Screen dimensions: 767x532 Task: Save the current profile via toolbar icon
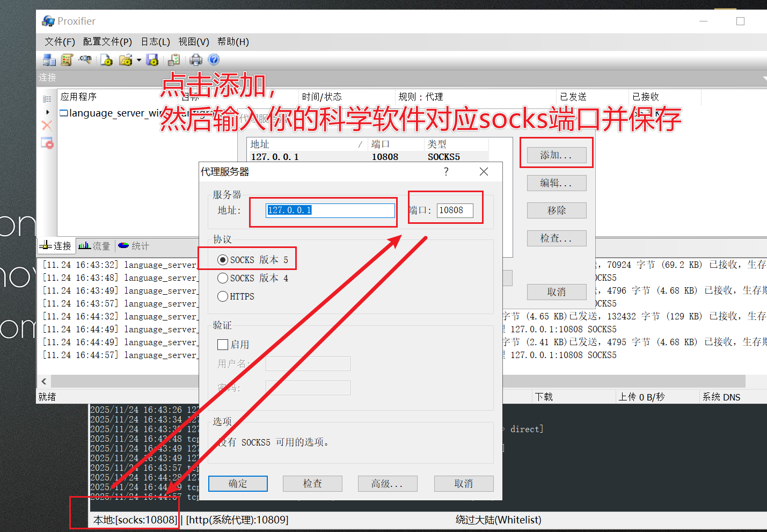click(x=152, y=60)
